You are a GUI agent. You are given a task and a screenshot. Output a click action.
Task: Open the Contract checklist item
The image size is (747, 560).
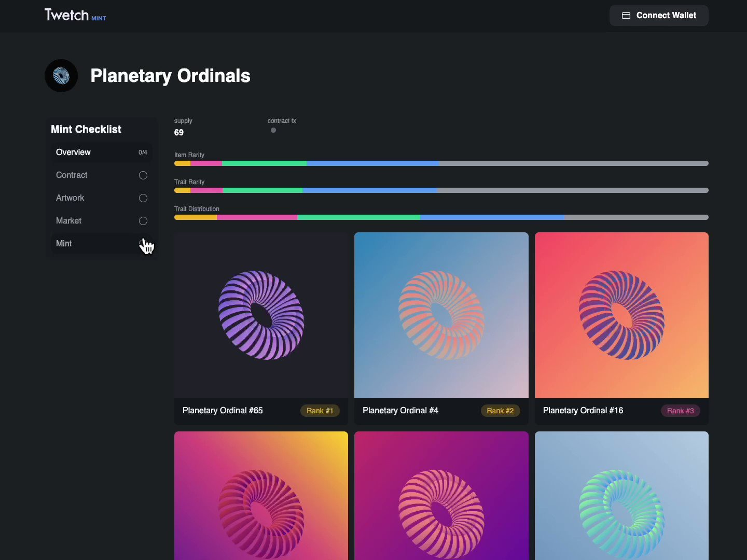click(102, 175)
